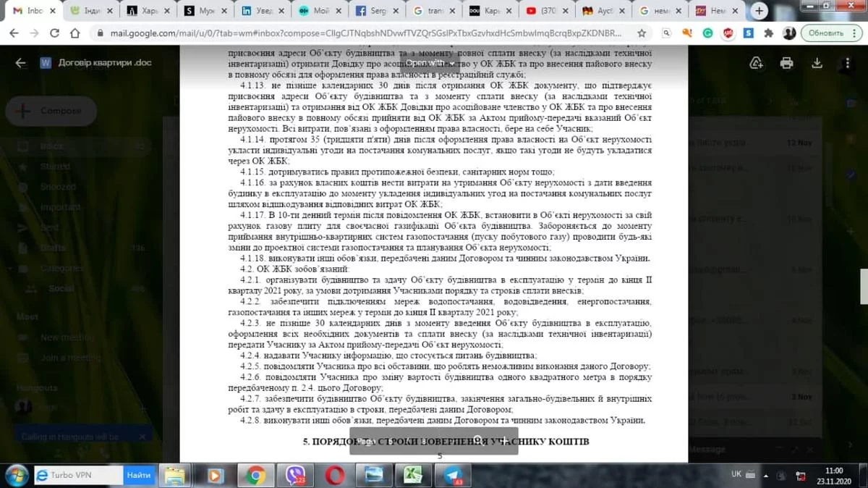Click the UK language indicator in the tray
Image resolution: width=868 pixels, height=488 pixels.
[x=736, y=474]
